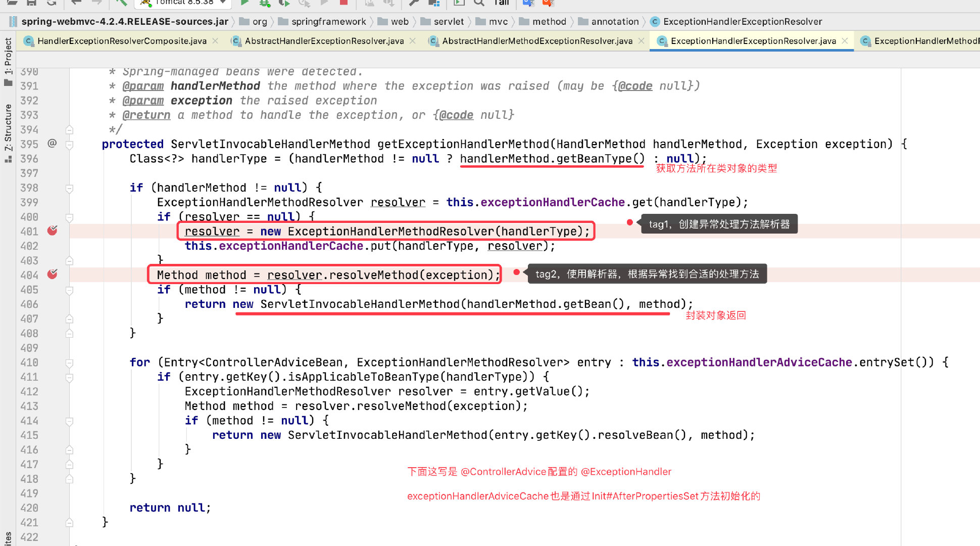The image size is (980, 546).
Task: Open the wrench settings icon in the toolbar
Action: [x=414, y=3]
